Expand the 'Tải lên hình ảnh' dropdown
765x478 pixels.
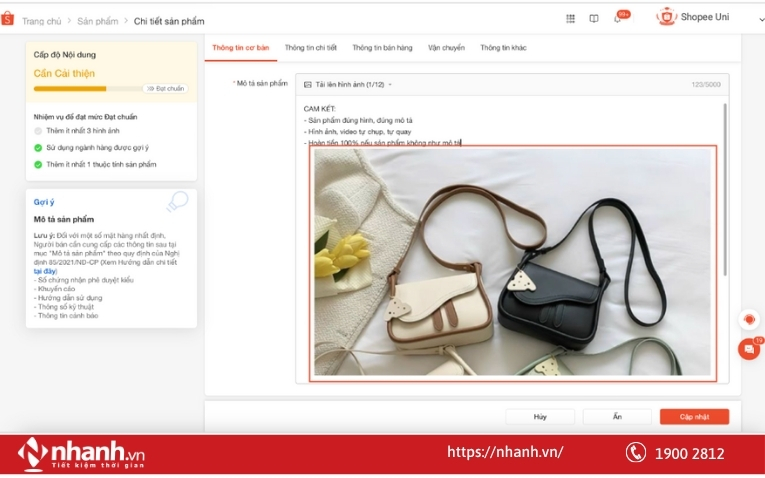point(390,85)
